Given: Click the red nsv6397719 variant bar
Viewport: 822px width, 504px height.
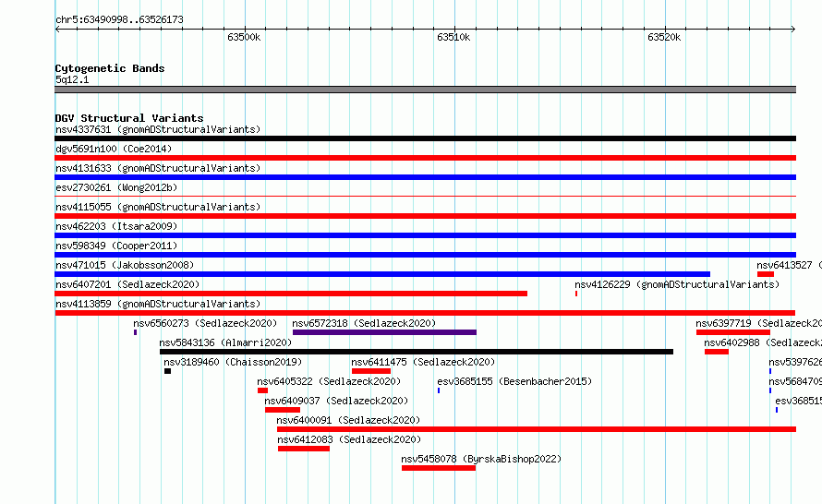Looking at the screenshot, I should (733, 332).
